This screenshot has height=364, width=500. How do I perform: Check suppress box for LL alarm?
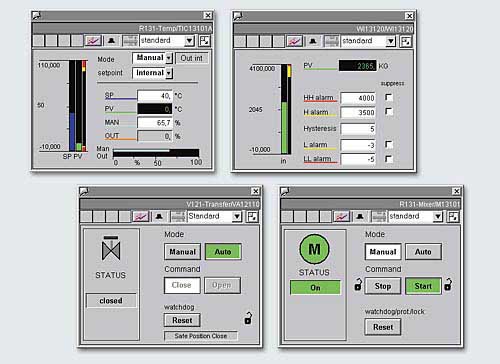[x=389, y=159]
